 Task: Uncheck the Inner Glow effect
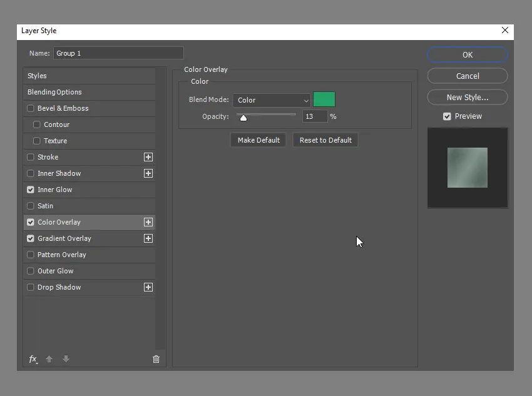pyautogui.click(x=31, y=190)
